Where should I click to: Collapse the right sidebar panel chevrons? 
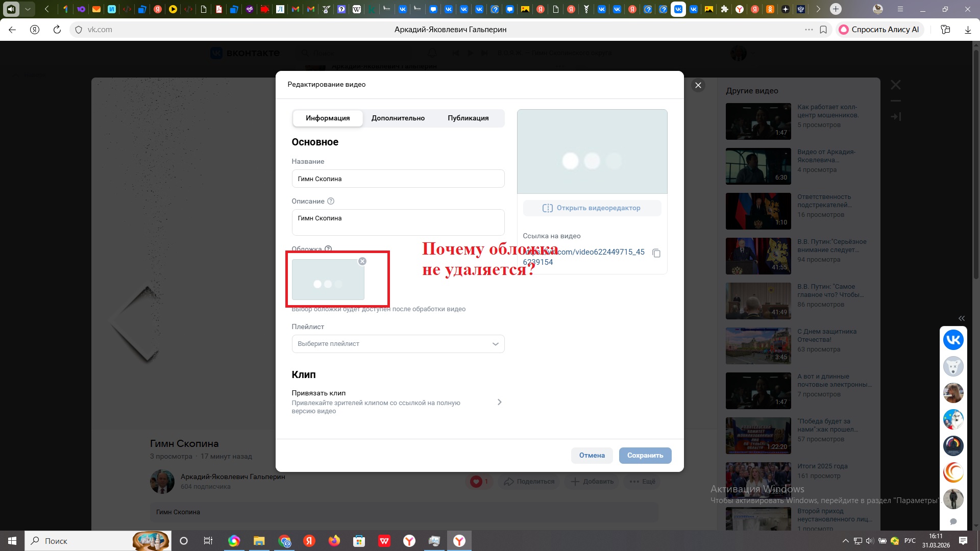tap(962, 318)
